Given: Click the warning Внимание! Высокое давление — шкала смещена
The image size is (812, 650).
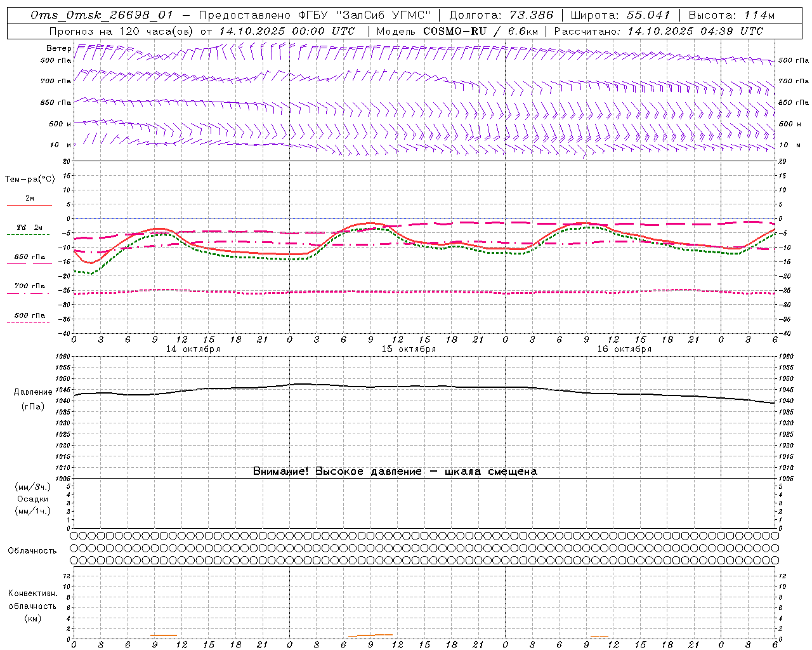Looking at the screenshot, I should coord(395,471).
